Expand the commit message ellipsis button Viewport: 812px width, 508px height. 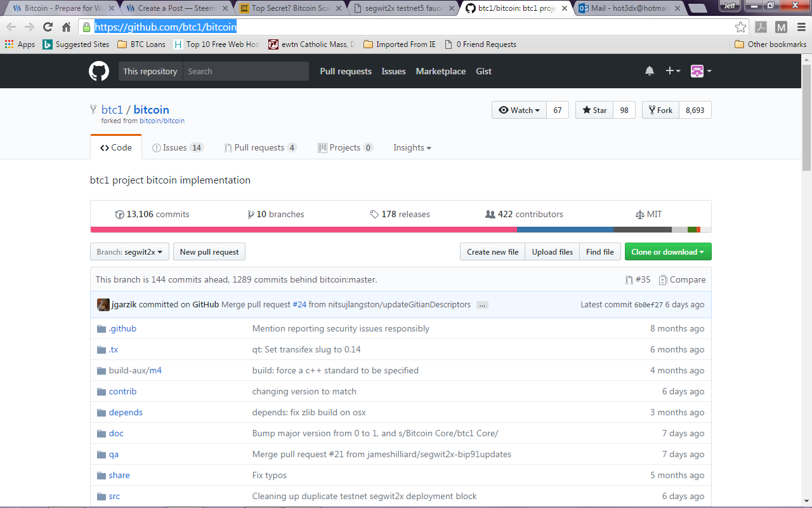tap(483, 305)
